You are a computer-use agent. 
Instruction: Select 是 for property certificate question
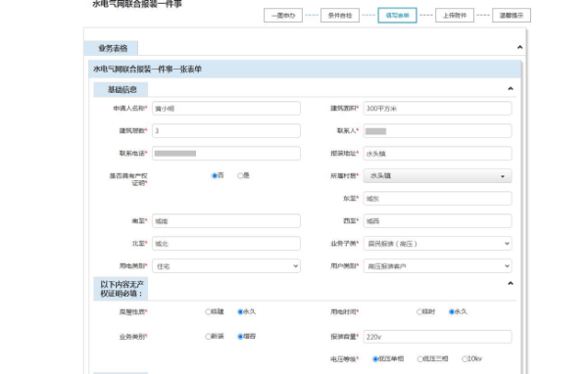click(x=240, y=176)
